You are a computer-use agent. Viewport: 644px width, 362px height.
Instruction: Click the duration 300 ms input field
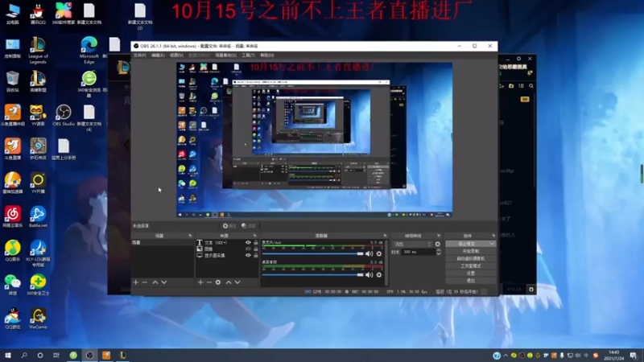click(418, 252)
